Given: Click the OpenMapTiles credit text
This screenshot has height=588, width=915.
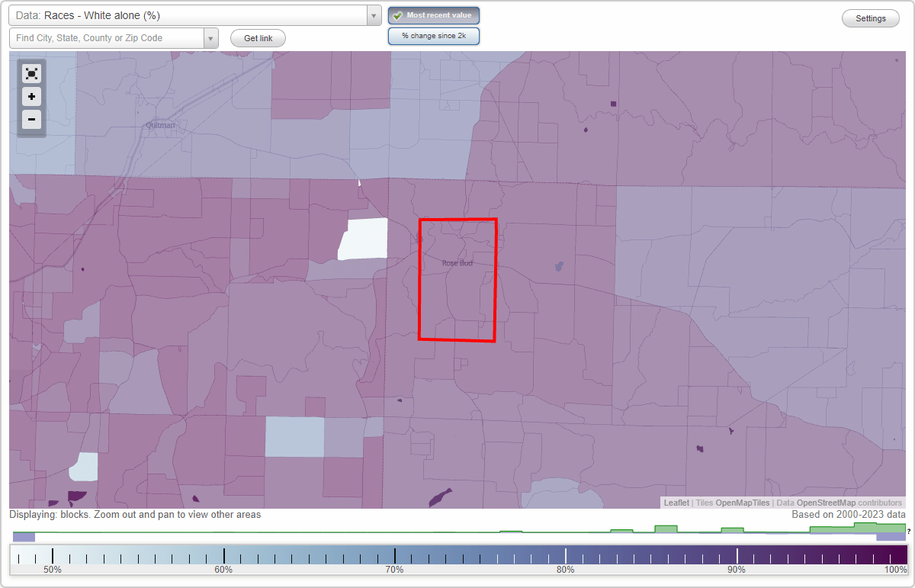Looking at the screenshot, I should (x=742, y=503).
